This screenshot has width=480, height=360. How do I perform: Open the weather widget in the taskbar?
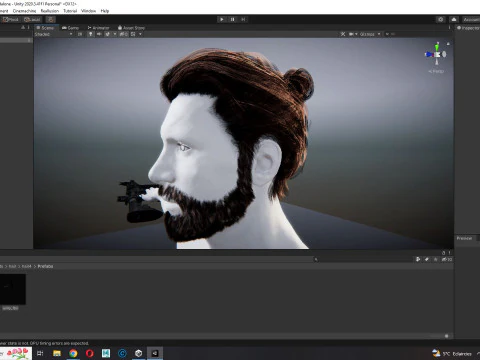(452, 353)
